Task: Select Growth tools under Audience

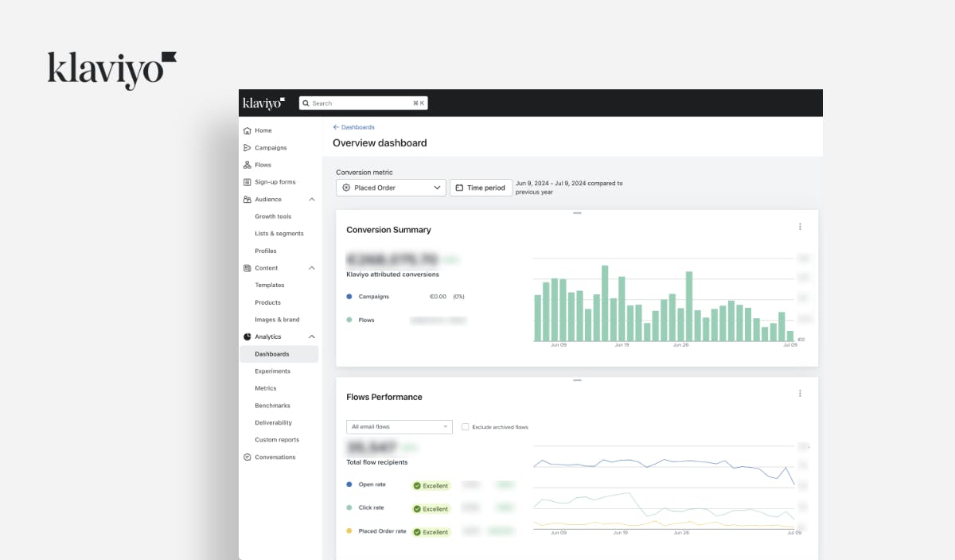Action: [x=273, y=216]
